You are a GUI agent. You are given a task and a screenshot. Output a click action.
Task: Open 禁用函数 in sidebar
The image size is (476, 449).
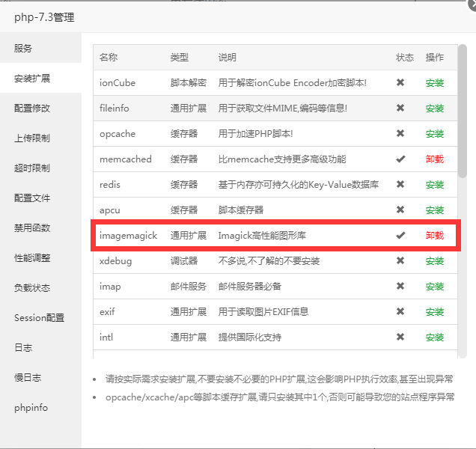point(32,228)
